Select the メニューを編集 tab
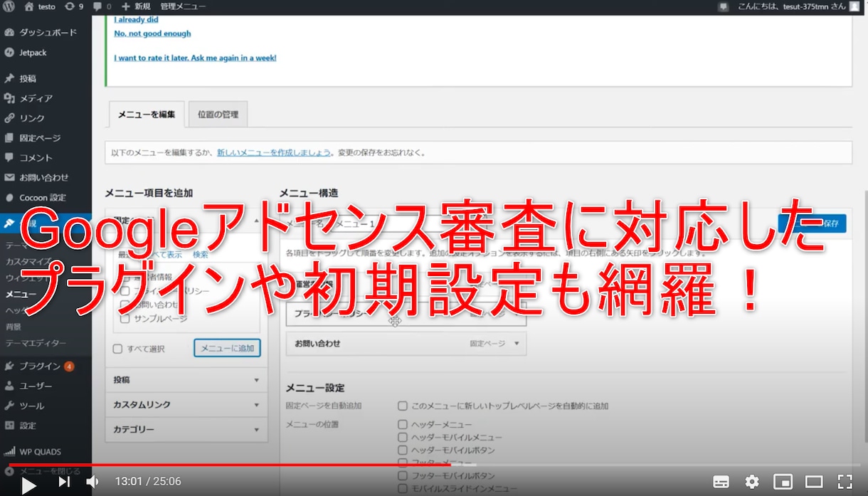868x496 pixels. pos(146,114)
